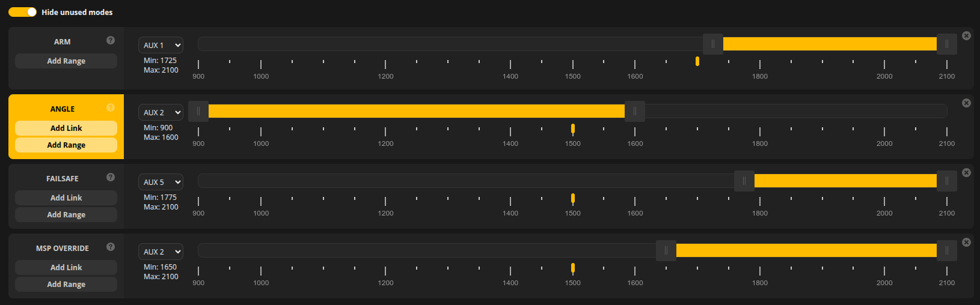Click Add Link under MSP OVERRIDE
The width and height of the screenshot is (980, 305).
(x=66, y=267)
